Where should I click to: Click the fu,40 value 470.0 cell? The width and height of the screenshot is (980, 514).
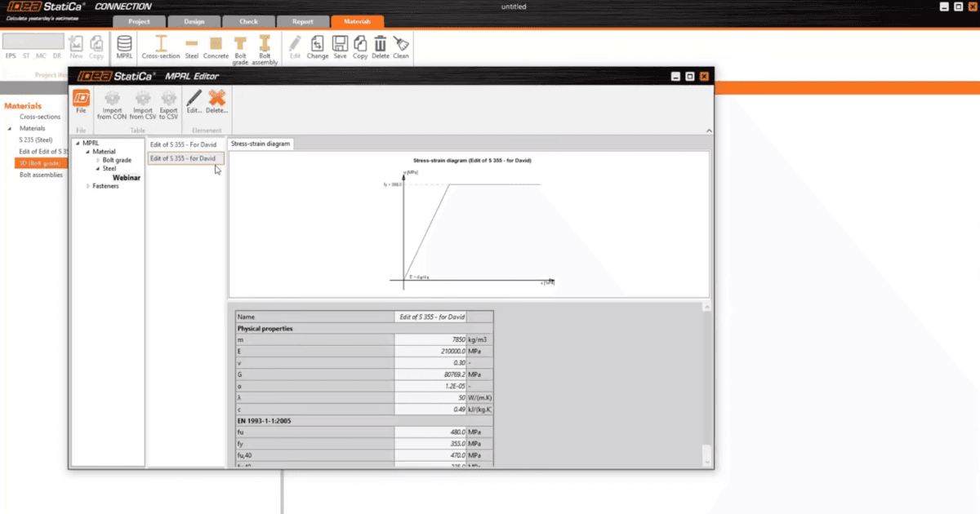pyautogui.click(x=430, y=454)
